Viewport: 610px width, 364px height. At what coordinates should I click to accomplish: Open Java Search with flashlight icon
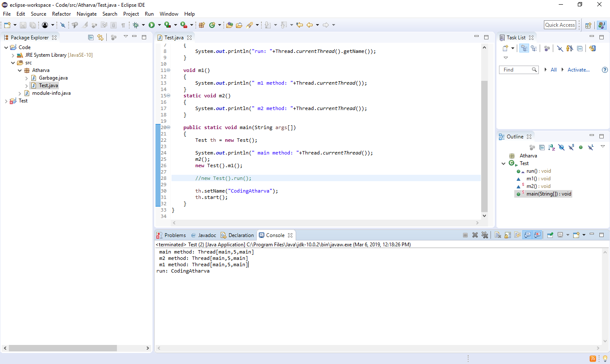click(251, 25)
